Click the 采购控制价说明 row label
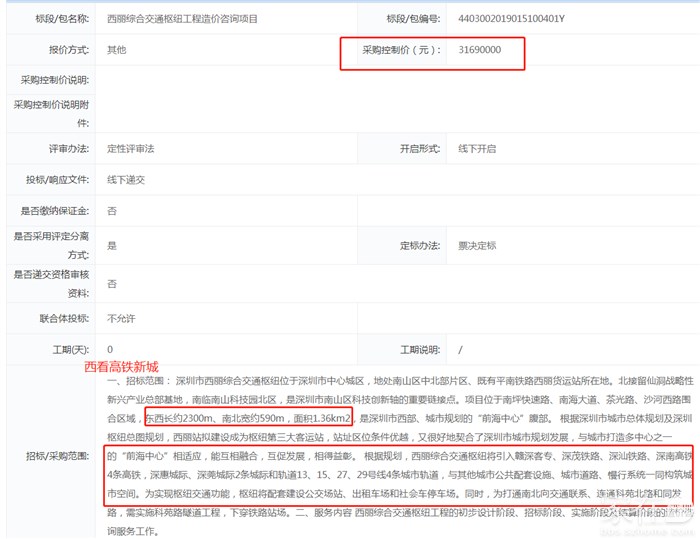This screenshot has height=539, width=700. tap(54, 80)
